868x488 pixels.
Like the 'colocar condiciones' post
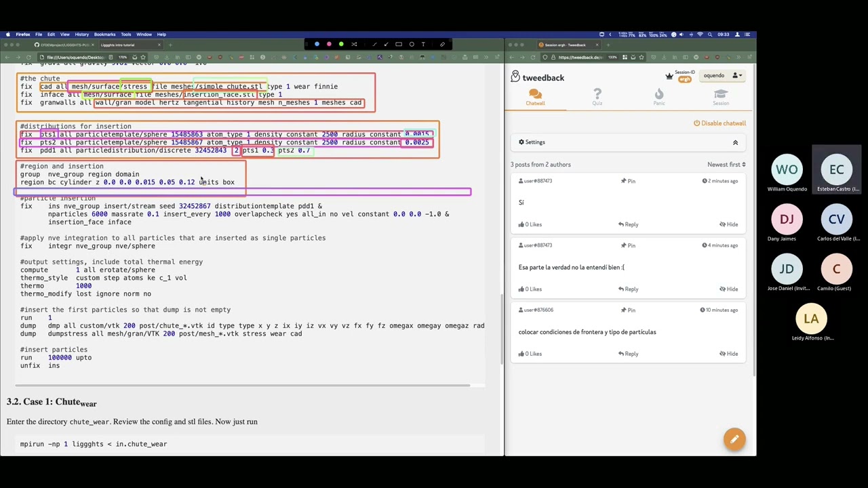tap(530, 354)
